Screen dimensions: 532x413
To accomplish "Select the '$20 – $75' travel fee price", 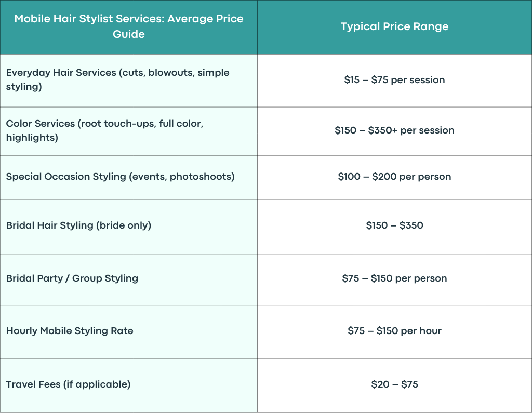I will pos(395,384).
